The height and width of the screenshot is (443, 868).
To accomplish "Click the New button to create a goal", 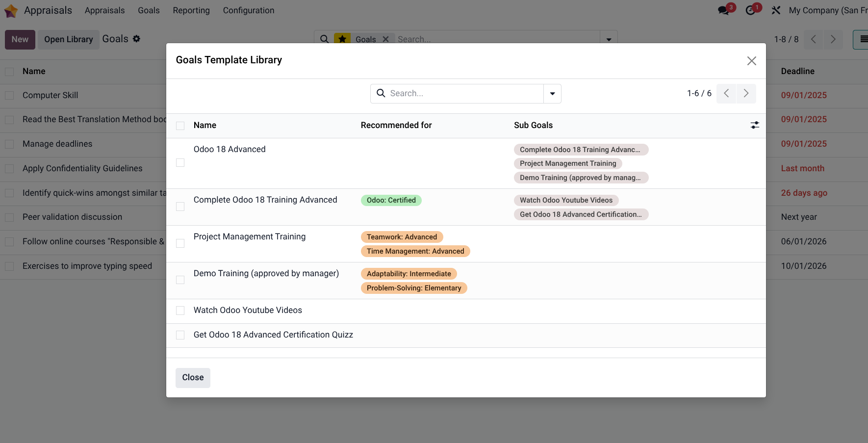I will click(x=20, y=39).
